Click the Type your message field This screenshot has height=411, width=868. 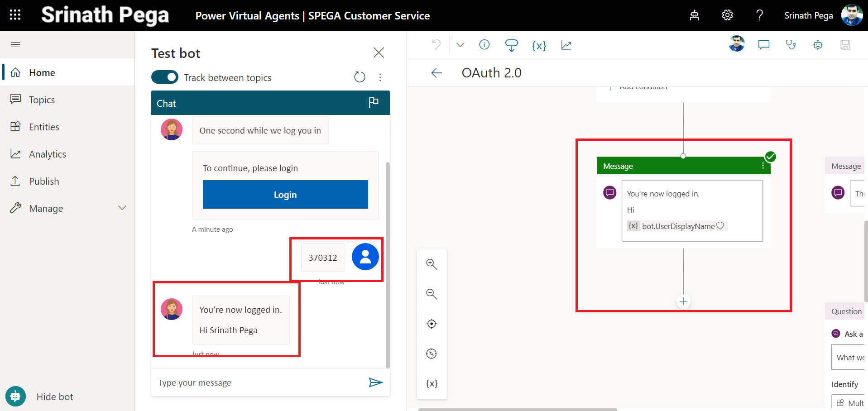pos(258,382)
